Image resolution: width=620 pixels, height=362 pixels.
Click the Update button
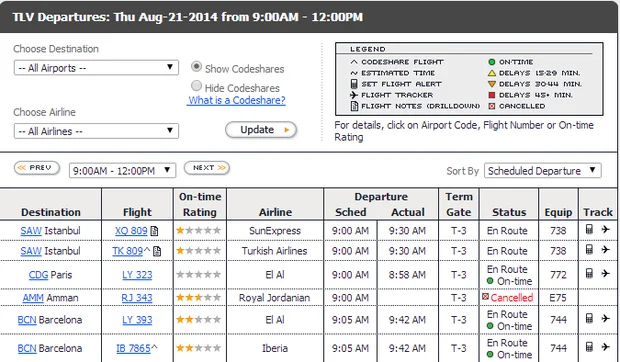click(261, 130)
